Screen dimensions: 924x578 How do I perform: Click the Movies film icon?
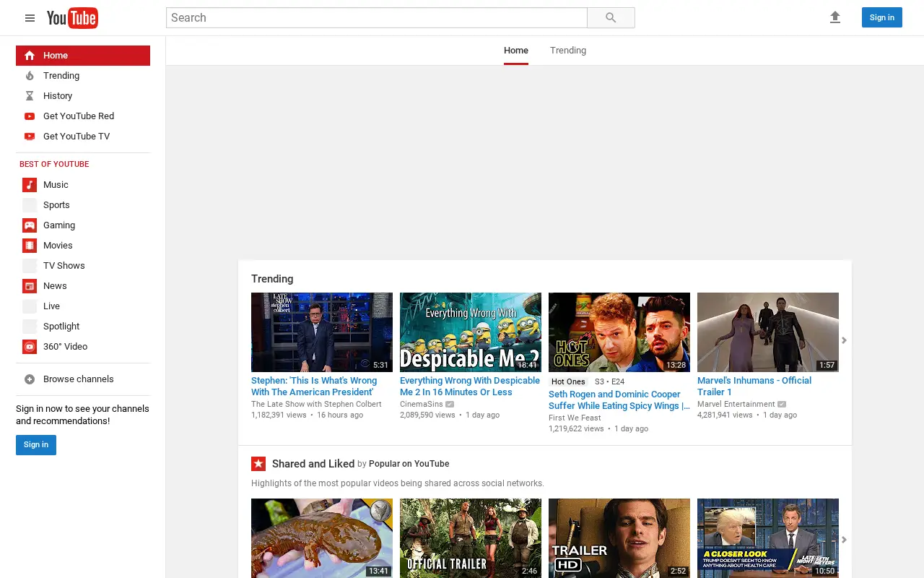tap(30, 246)
